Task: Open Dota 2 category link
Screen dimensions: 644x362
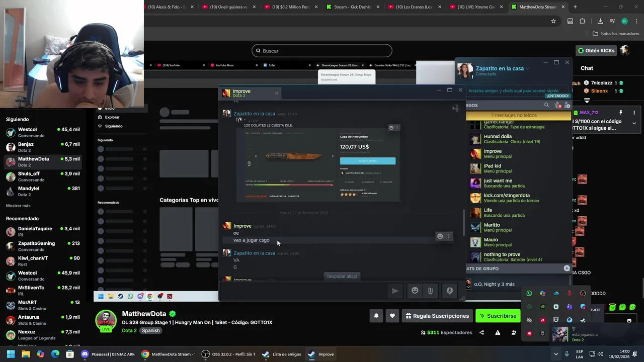Action: [x=129, y=330]
